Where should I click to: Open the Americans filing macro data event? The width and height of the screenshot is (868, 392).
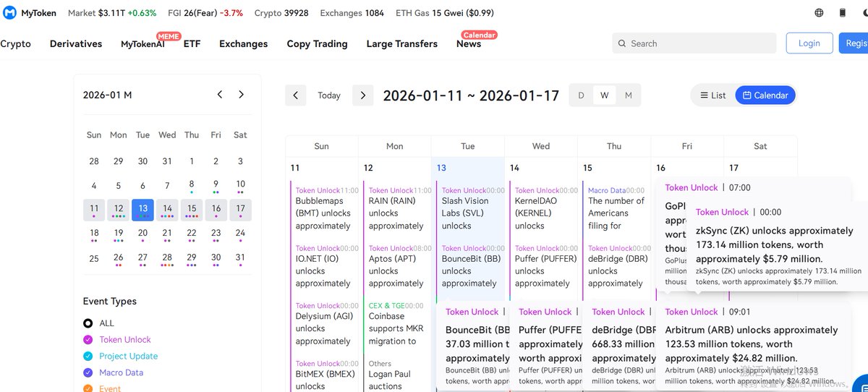pyautogui.click(x=616, y=208)
